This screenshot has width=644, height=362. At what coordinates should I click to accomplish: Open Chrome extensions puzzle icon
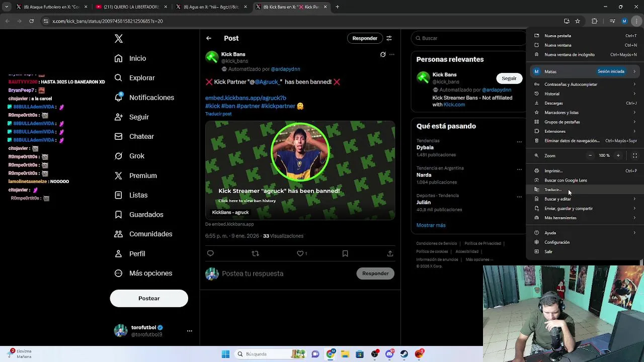pos(595,21)
